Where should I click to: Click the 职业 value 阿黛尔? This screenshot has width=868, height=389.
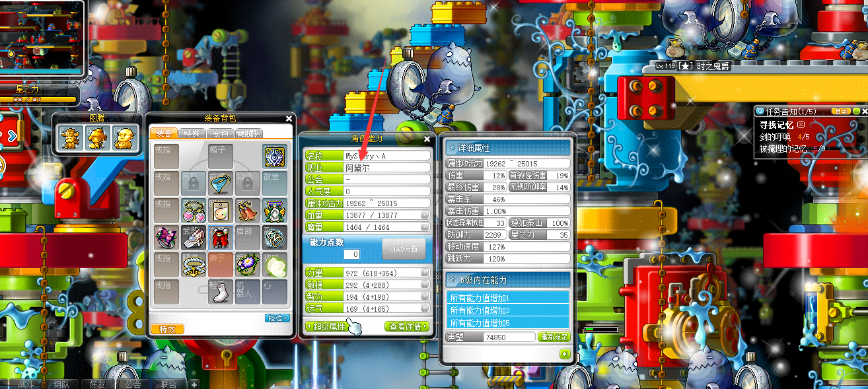(387, 168)
